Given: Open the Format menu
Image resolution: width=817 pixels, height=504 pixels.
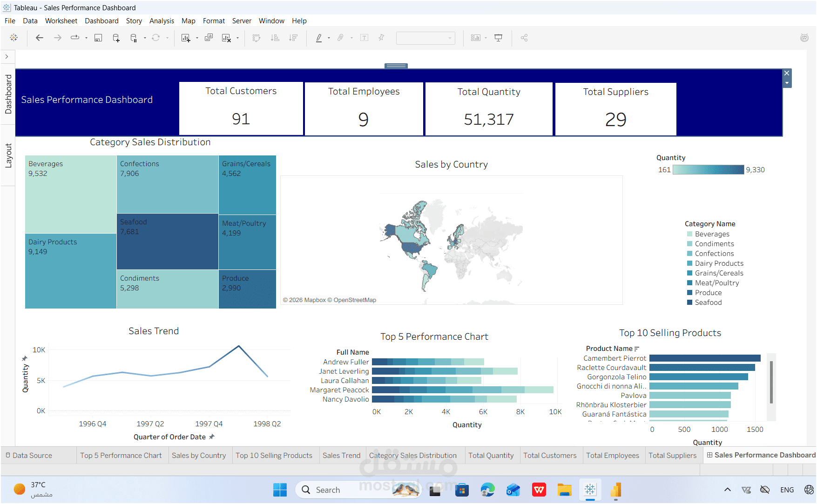Looking at the screenshot, I should coord(214,21).
